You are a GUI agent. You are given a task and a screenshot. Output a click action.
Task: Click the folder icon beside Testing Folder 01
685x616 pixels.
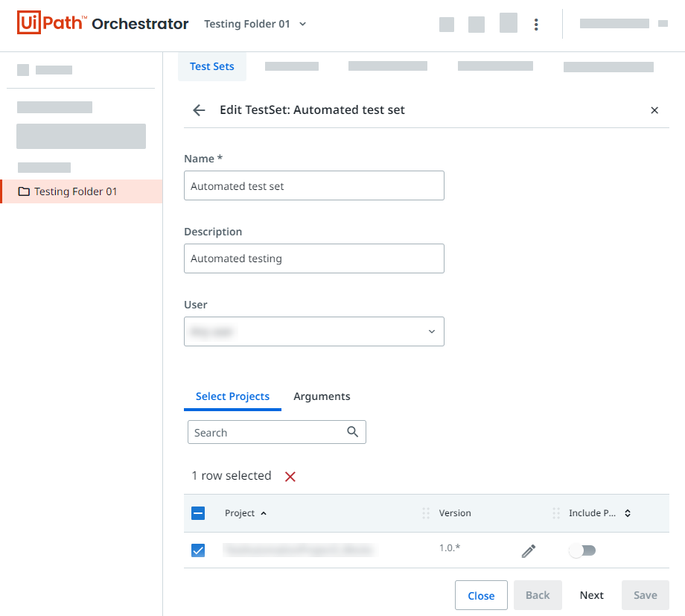coord(23,191)
